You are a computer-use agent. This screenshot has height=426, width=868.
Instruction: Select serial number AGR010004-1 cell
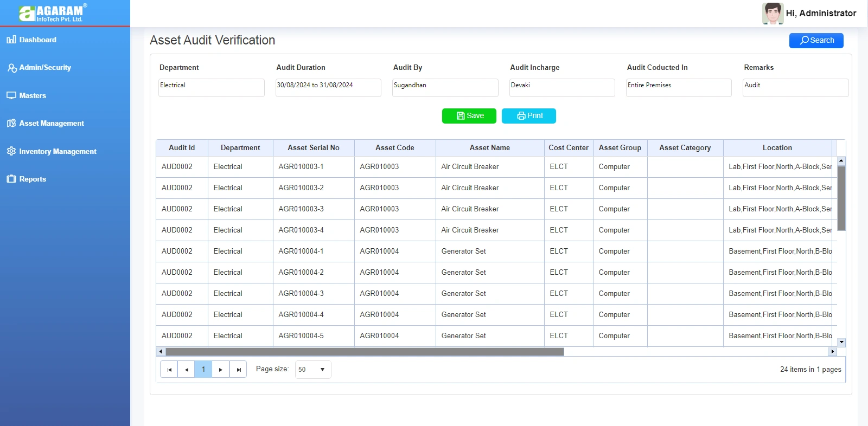click(314, 251)
